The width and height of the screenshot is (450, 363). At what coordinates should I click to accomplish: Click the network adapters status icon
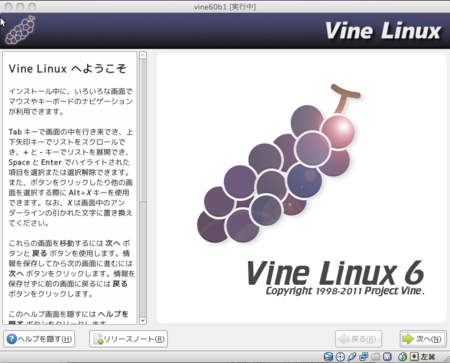coord(364,357)
